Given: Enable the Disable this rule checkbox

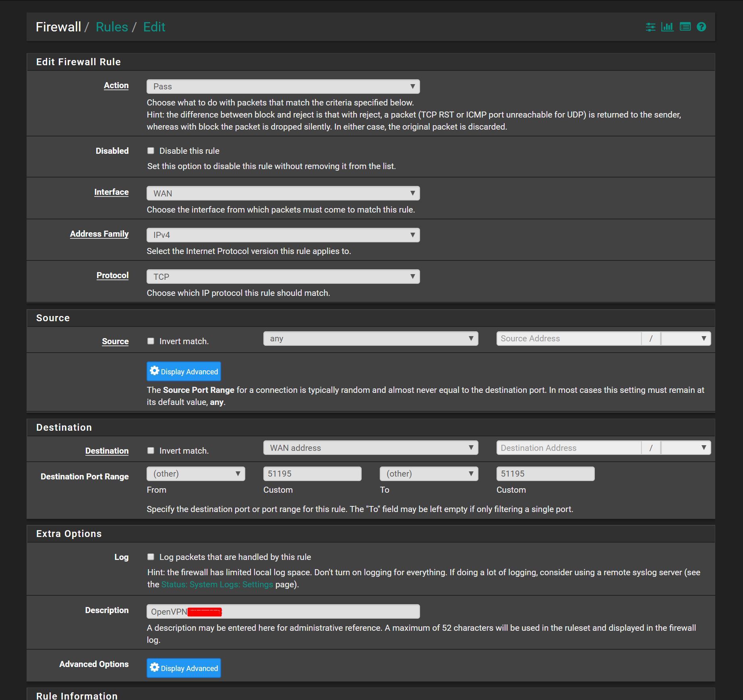Looking at the screenshot, I should (151, 151).
